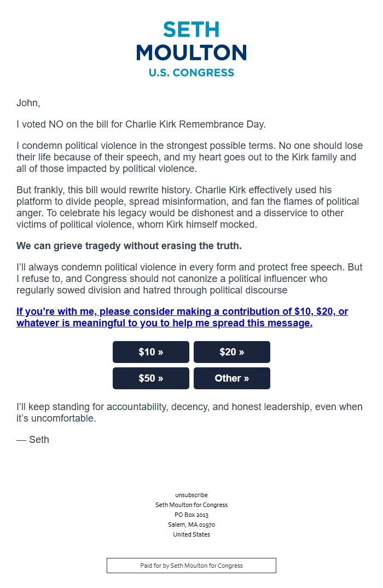The width and height of the screenshot is (383, 588).
Task: Click the United States footer line
Action: (191, 534)
